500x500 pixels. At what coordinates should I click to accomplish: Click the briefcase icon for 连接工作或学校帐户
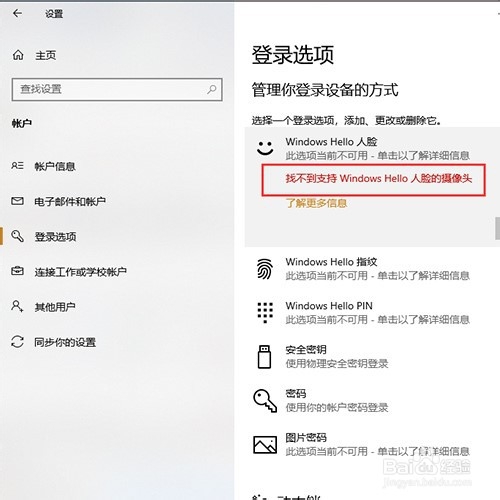pos(17,271)
